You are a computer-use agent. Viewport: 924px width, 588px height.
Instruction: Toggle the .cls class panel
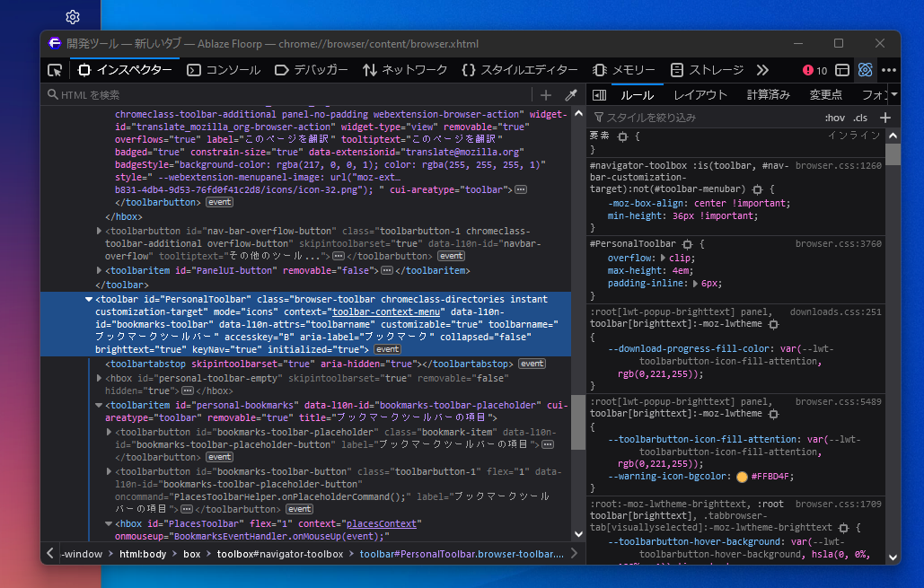[x=861, y=118]
